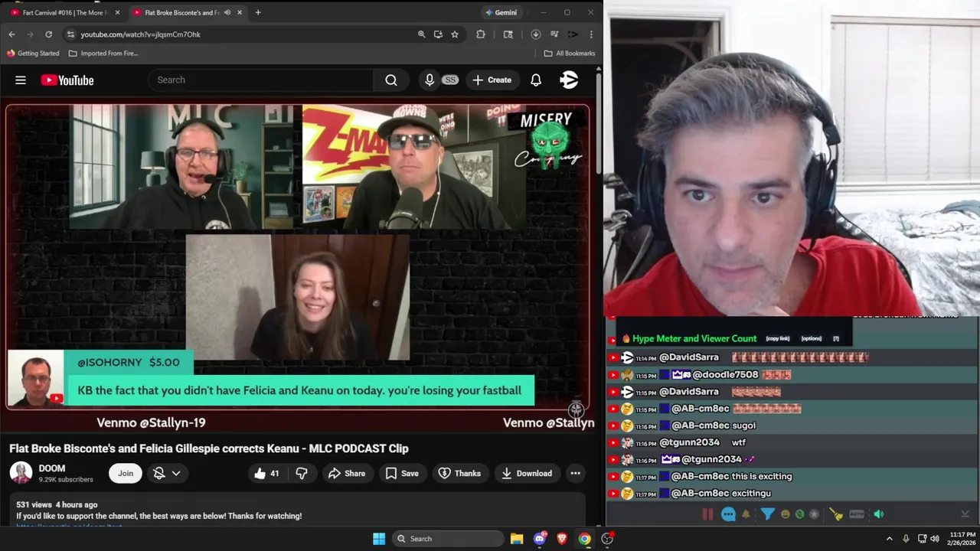The image size is (980, 551).
Task: Open the browser extensions puzzle icon
Action: 481,34
